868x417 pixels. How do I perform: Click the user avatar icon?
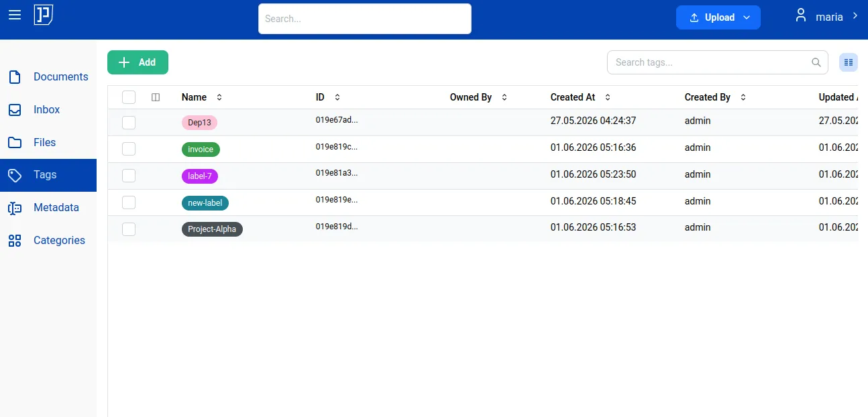pos(800,15)
